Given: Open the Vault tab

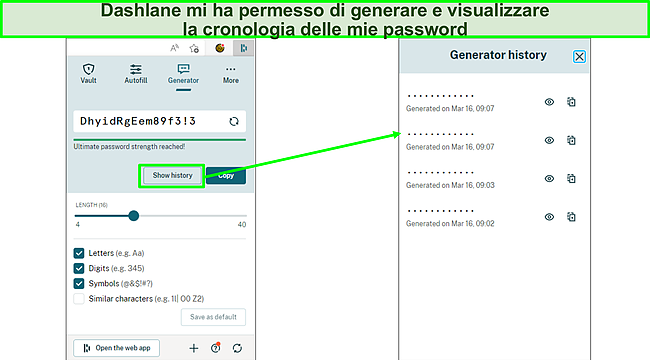Looking at the screenshot, I should 88,73.
